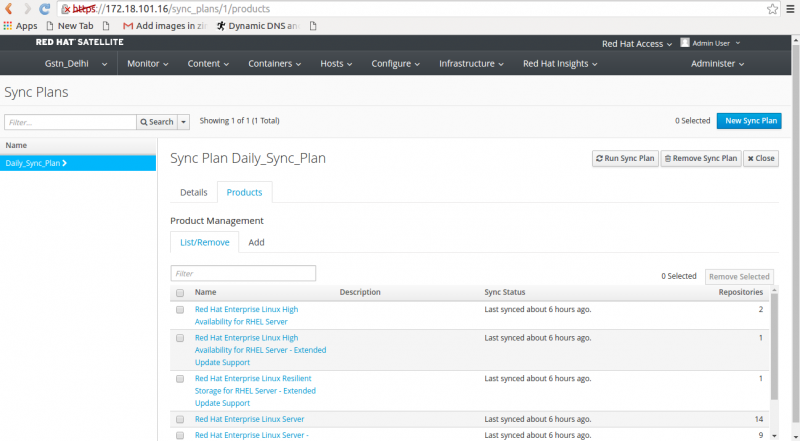Viewport: 800px width, 441px height.
Task: Click the Remove Sync Plan button
Action: pos(701,158)
